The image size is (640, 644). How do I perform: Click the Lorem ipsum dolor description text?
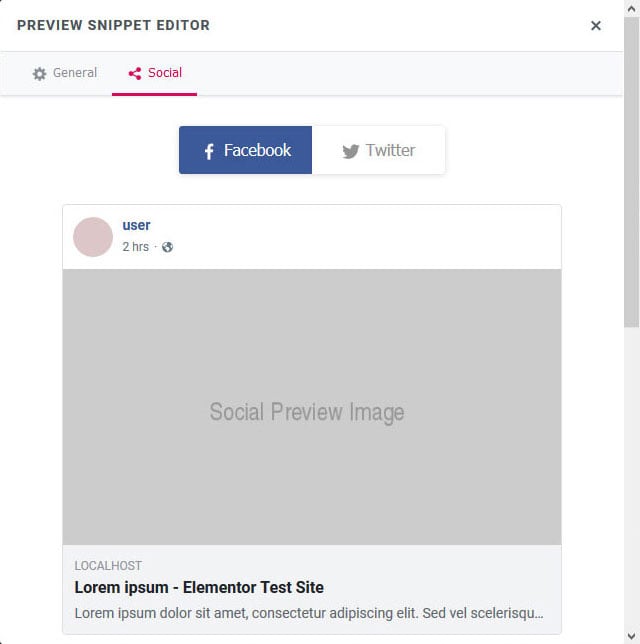pyautogui.click(x=309, y=612)
